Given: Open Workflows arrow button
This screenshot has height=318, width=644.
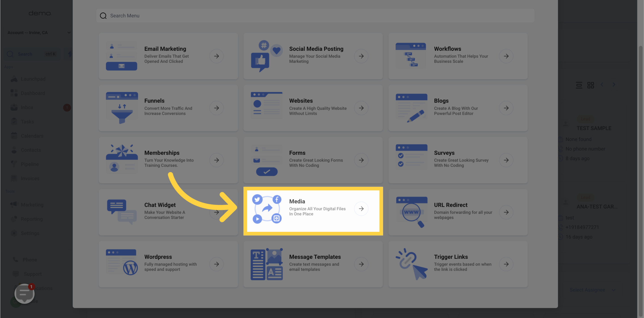Looking at the screenshot, I should (x=506, y=56).
